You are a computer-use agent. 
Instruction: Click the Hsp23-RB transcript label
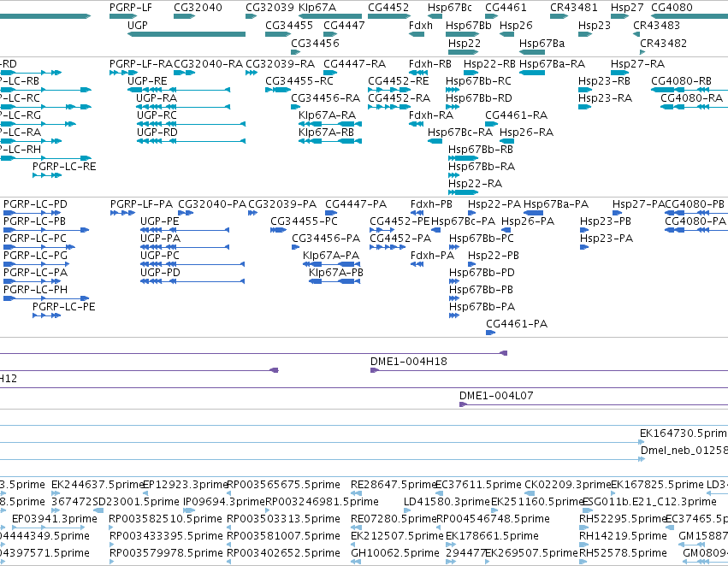[604, 80]
